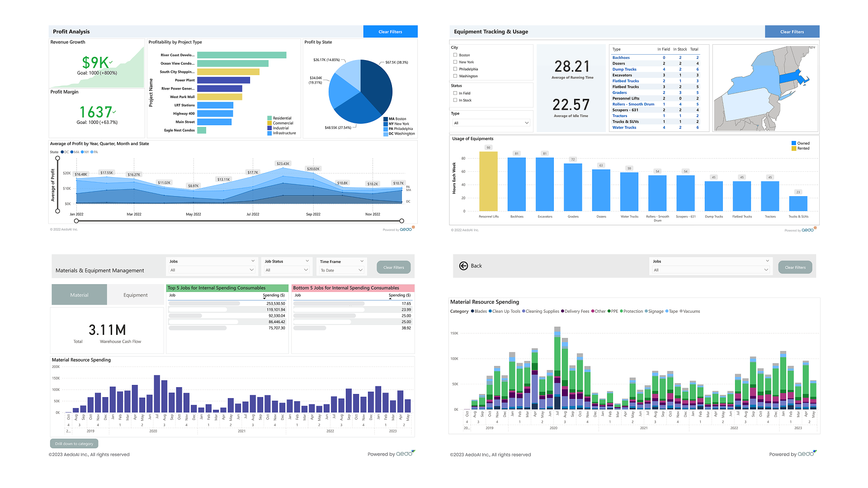
Task: Click the aedo logo under Equipment Tracking
Action: point(808,230)
